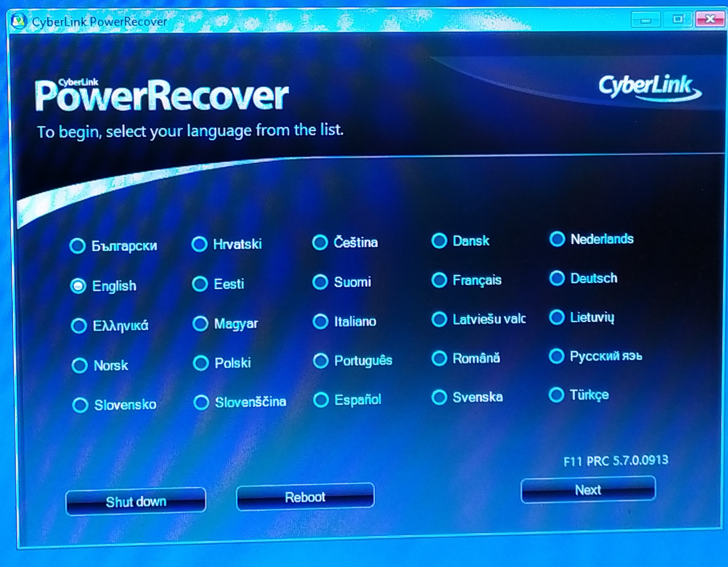Select Polski from the list
This screenshot has height=567, width=728.
pyautogui.click(x=201, y=363)
